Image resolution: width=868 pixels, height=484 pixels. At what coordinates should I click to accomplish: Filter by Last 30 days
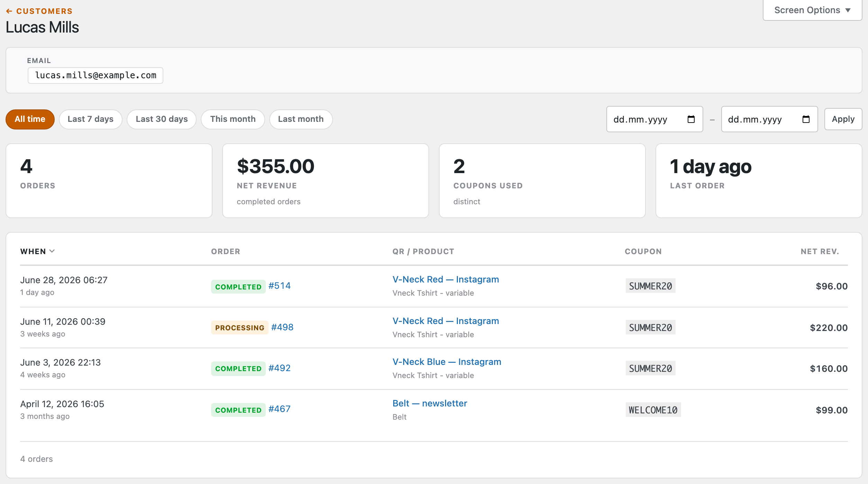tap(162, 119)
